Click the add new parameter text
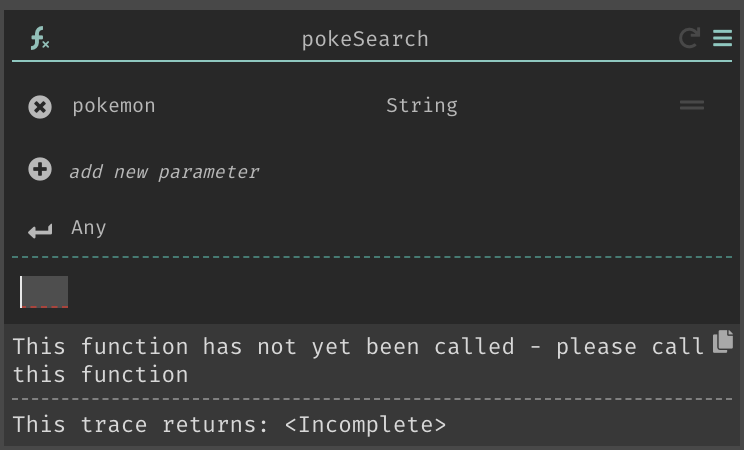The image size is (744, 450). (164, 171)
